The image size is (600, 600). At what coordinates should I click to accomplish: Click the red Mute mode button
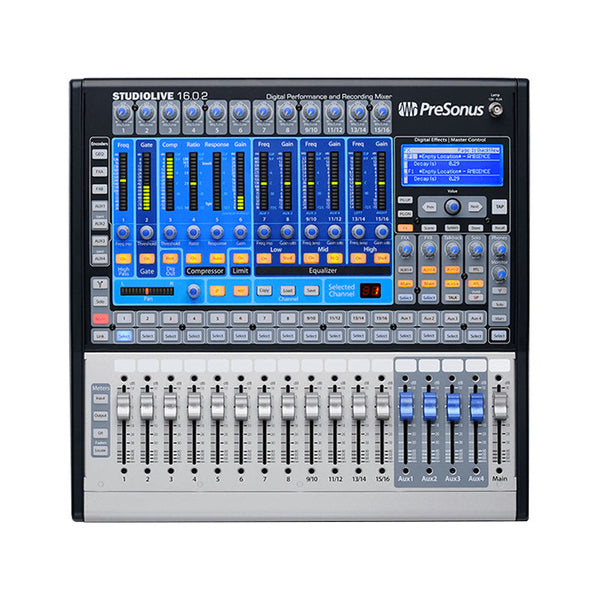coord(100,318)
